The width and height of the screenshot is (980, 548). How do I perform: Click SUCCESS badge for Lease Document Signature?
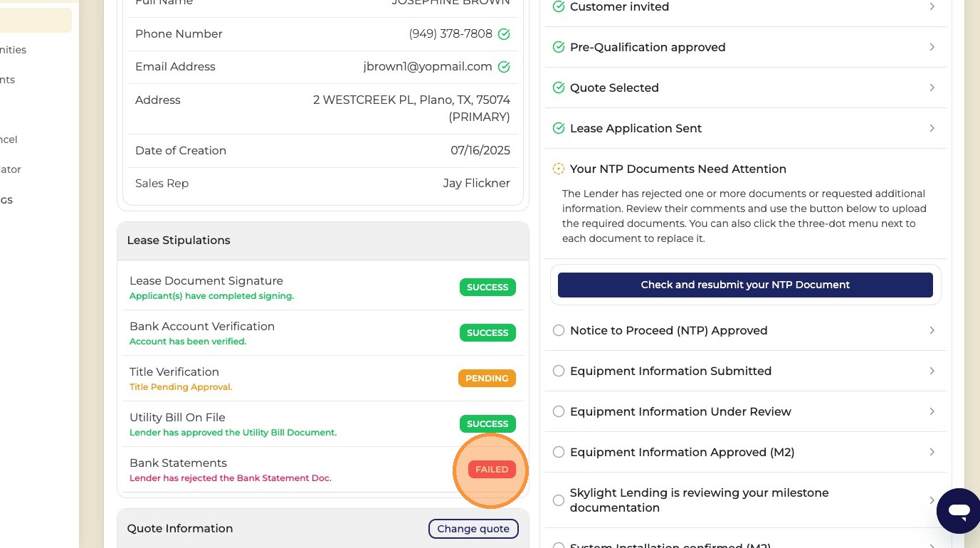488,288
